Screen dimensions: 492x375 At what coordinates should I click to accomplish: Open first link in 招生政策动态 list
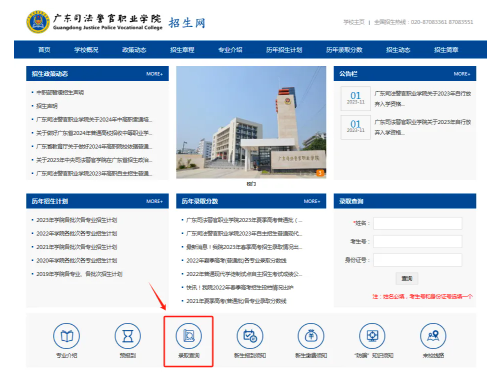click(x=60, y=92)
